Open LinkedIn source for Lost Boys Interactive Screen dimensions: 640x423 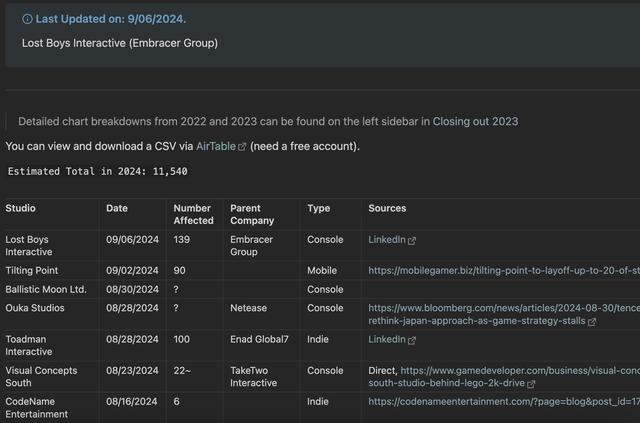pos(387,240)
